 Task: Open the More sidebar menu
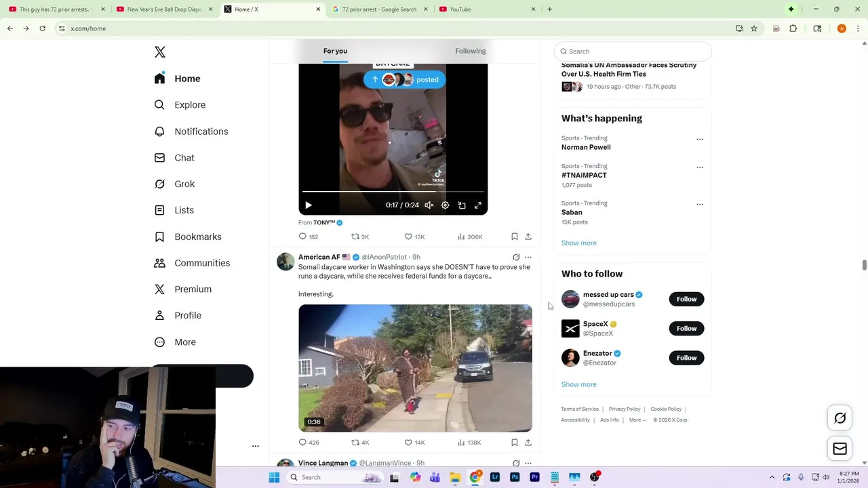click(x=175, y=342)
